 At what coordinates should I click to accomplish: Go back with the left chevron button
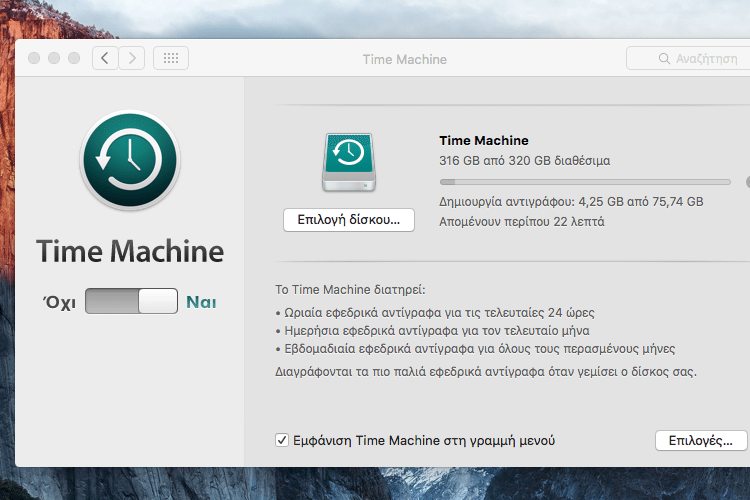click(105, 58)
